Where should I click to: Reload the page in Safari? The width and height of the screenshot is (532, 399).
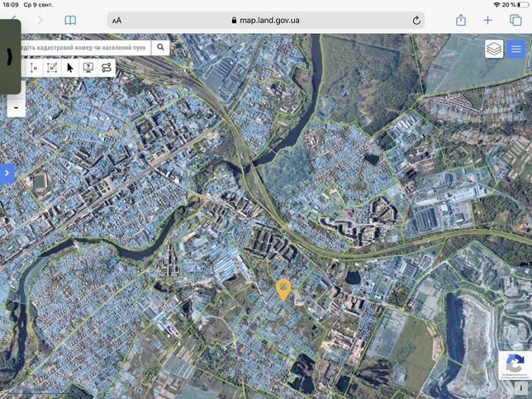pyautogui.click(x=416, y=21)
